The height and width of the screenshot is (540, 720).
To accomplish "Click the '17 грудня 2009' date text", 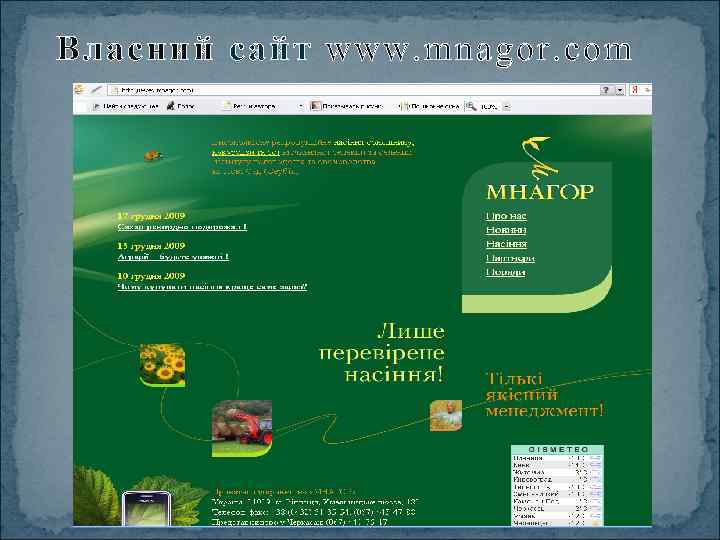I will 151,216.
